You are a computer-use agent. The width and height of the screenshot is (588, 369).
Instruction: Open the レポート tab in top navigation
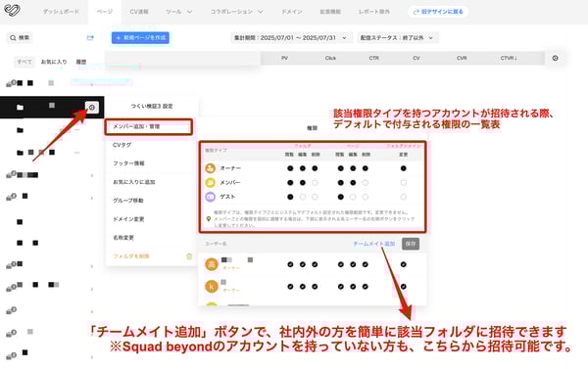point(374,12)
